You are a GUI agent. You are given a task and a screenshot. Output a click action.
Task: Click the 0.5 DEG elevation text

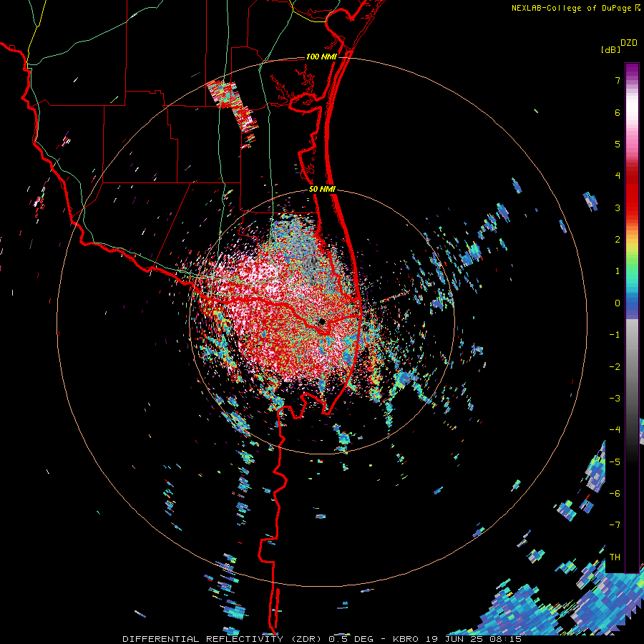coord(351,639)
